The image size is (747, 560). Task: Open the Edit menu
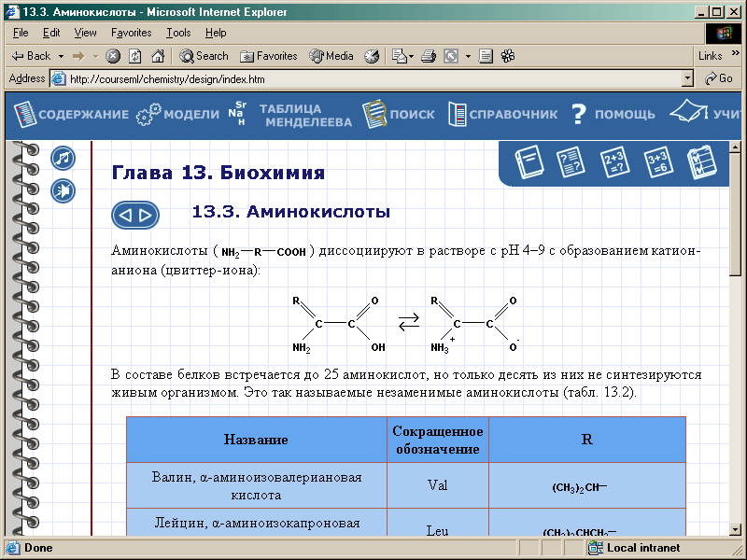[x=51, y=33]
